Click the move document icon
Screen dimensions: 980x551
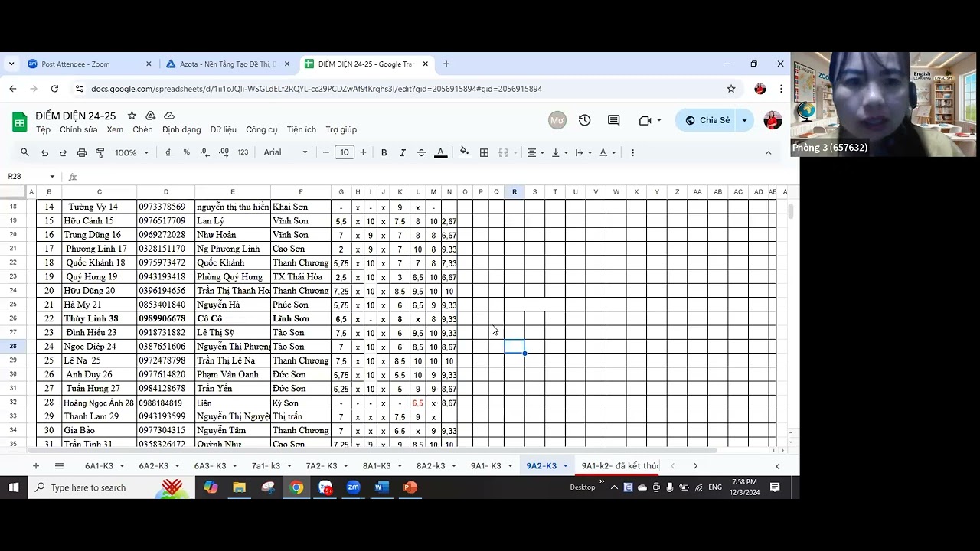point(150,116)
